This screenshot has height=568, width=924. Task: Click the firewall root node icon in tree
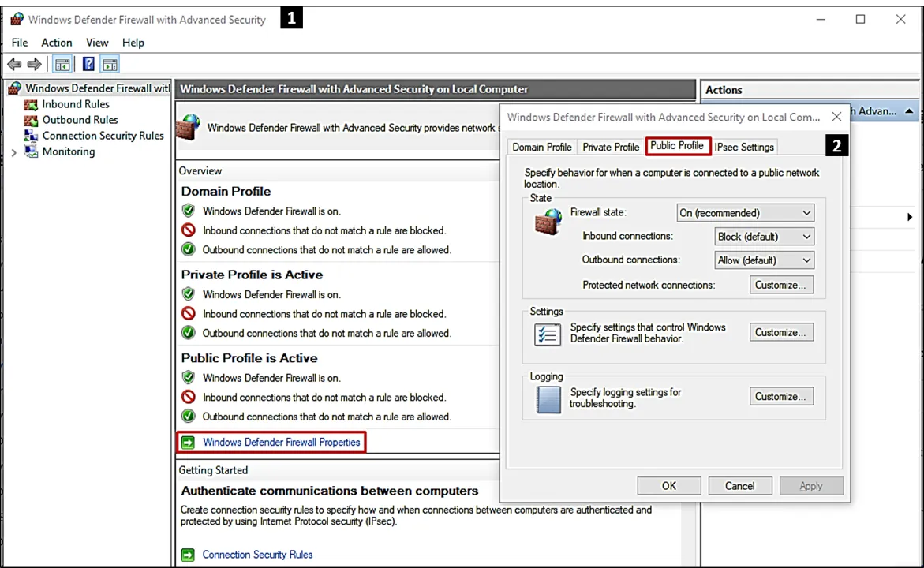[15, 88]
